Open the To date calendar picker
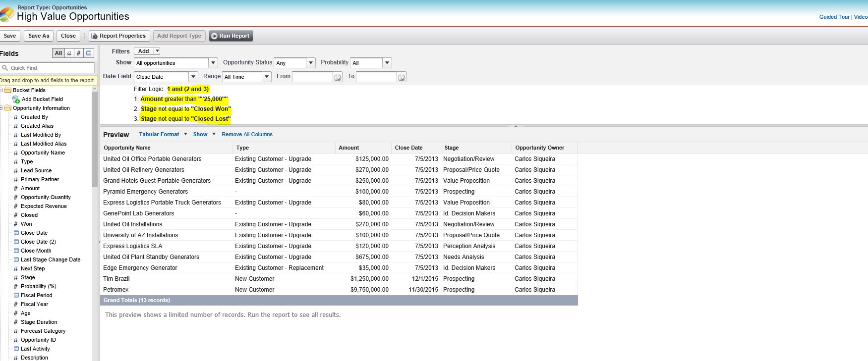Screen dimensions: 868x361 (402, 77)
